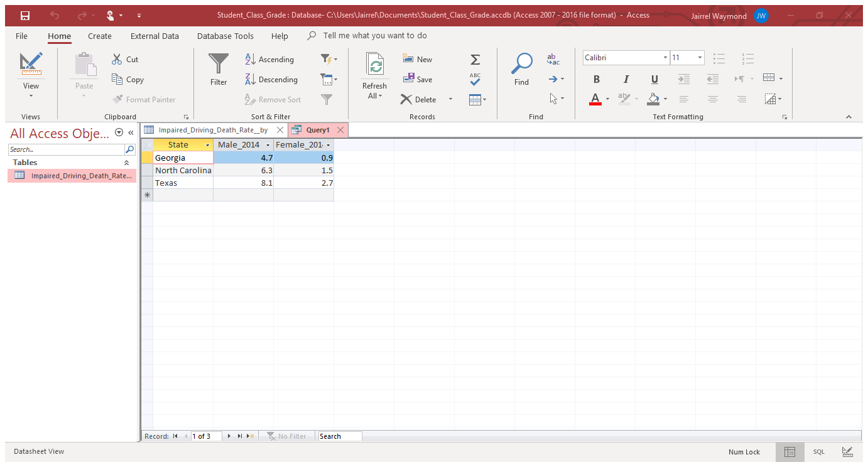Toggle Underline text formatting
This screenshot has height=467, width=868.
[x=654, y=79]
